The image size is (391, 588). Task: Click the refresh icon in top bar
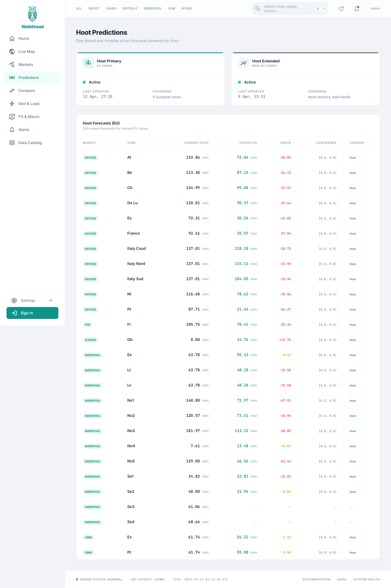point(341,9)
